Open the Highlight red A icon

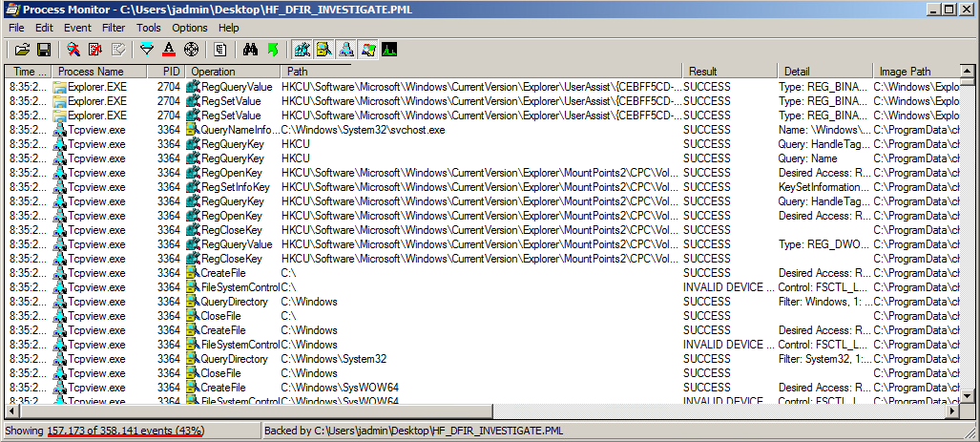169,50
